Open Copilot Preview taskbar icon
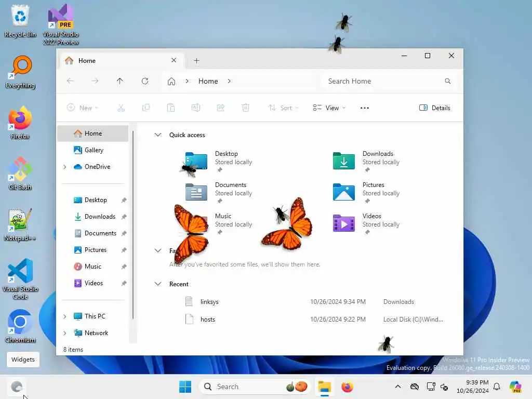The width and height of the screenshot is (532, 399). (515, 387)
